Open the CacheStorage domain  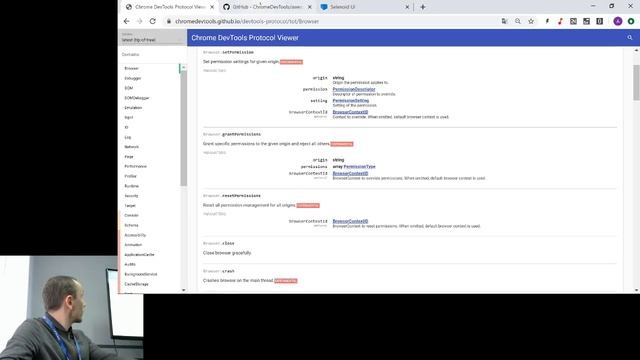click(x=136, y=284)
